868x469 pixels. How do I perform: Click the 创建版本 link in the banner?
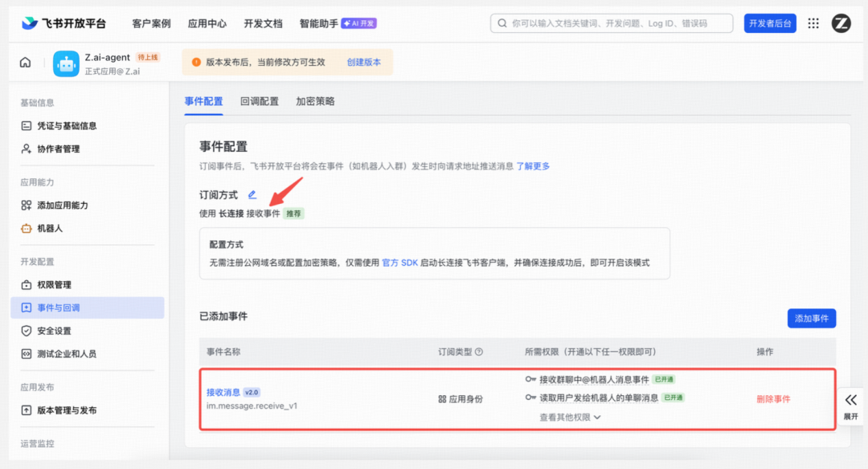pyautogui.click(x=364, y=62)
